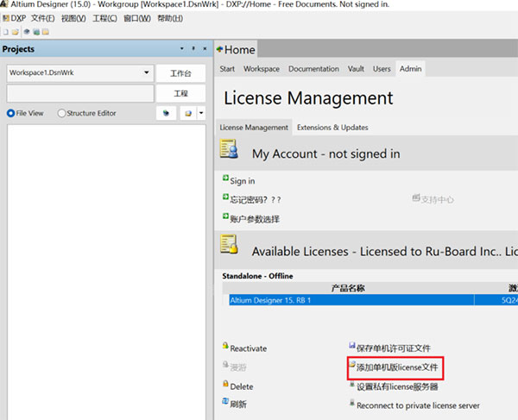Viewport: 518px width, 420px height.
Task: Click the yellow view options icon in Projects panel
Action: coord(188,113)
